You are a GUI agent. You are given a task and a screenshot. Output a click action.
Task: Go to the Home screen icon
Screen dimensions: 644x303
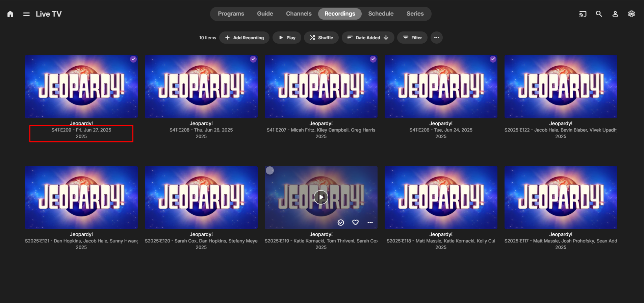pyautogui.click(x=10, y=14)
